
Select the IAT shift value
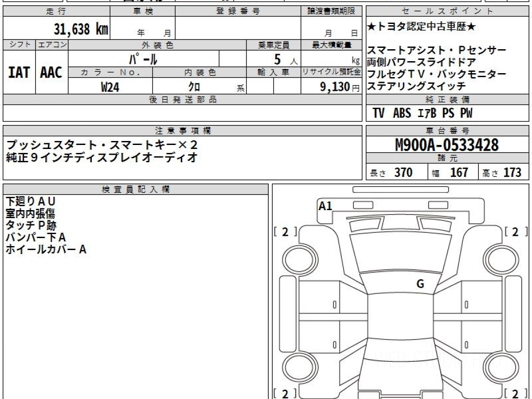(19, 72)
